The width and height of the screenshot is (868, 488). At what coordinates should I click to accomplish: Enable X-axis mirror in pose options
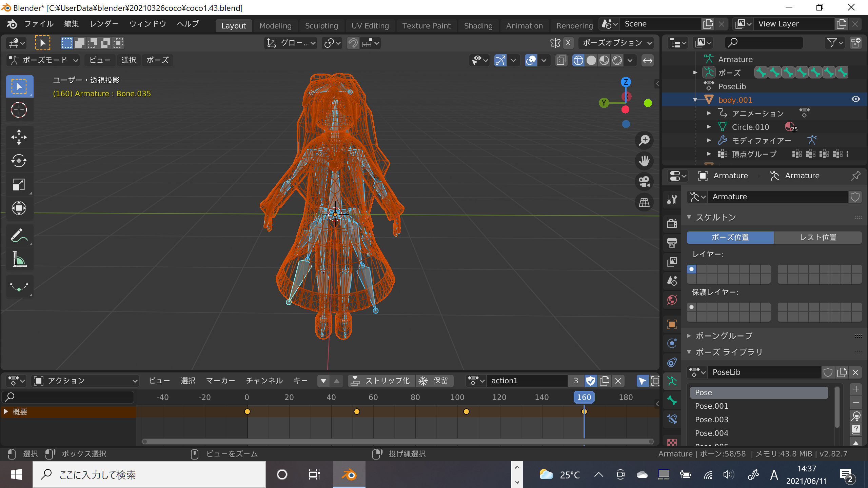(x=568, y=43)
